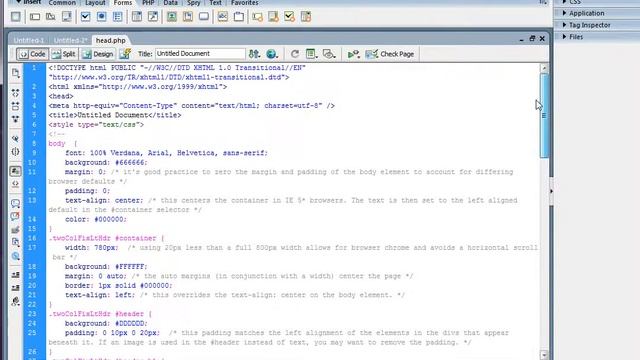
Task: Open the Data insert category tab
Action: tap(170, 3)
